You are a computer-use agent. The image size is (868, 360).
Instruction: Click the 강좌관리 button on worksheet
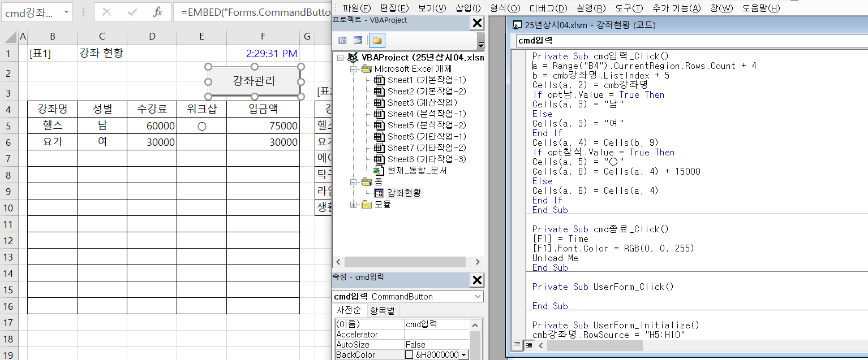[254, 81]
